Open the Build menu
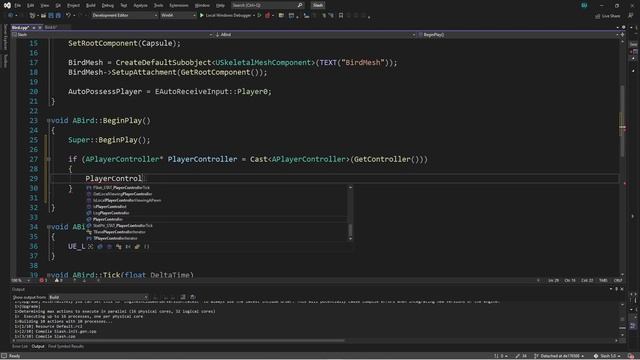Screen dimensions: 640x360 [x=91, y=5]
